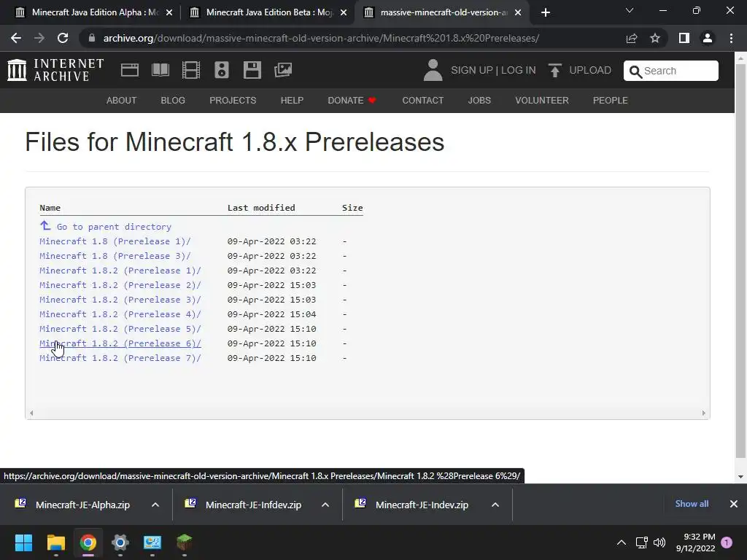Open the Audio speaker icon
Screen dimensions: 747x560
pos(222,70)
